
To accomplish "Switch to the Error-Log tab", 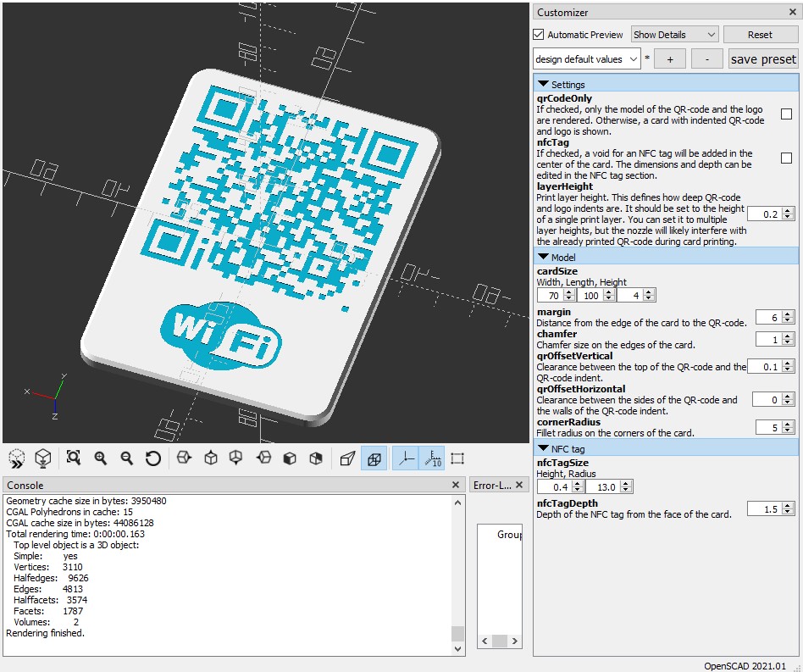I will pyautogui.click(x=493, y=485).
